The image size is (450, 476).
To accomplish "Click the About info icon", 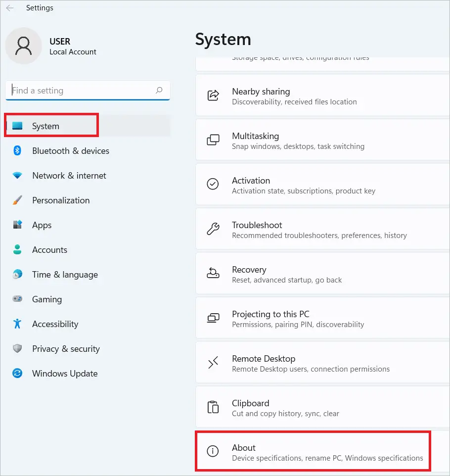I will tap(213, 451).
